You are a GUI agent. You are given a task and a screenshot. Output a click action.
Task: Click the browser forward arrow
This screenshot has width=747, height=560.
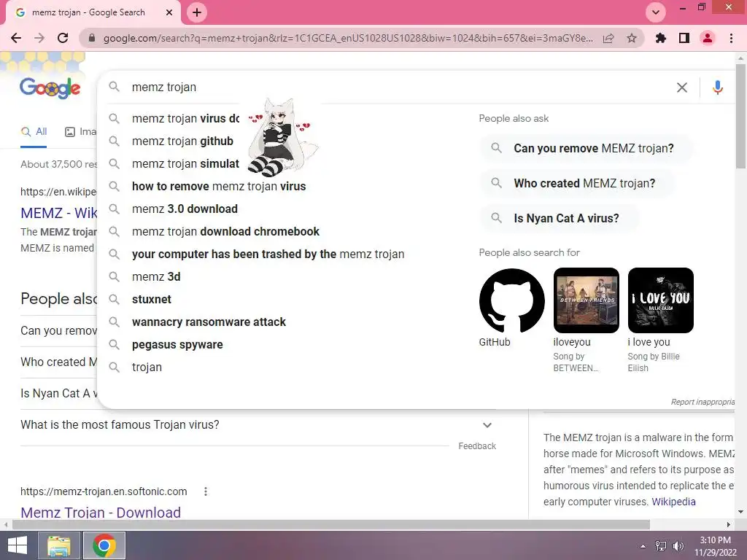tap(39, 38)
